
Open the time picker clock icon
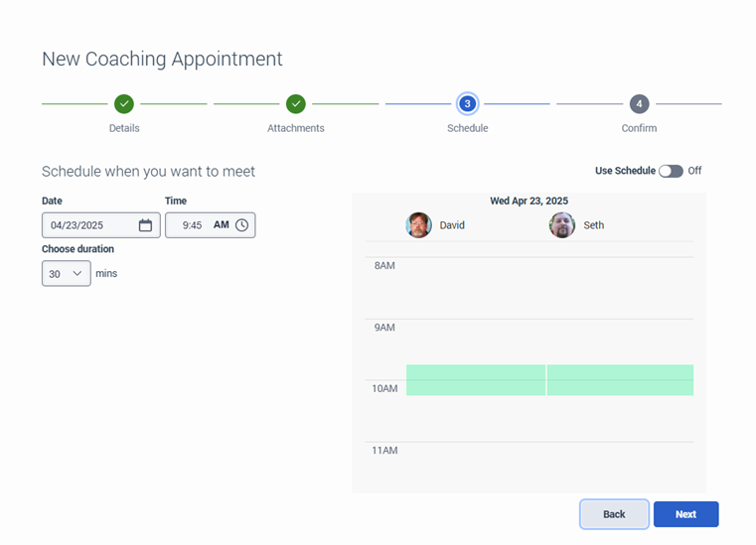pyautogui.click(x=242, y=225)
